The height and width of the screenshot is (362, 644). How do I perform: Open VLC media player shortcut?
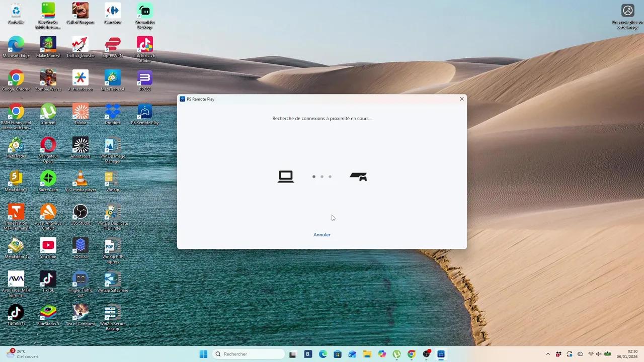click(80, 178)
